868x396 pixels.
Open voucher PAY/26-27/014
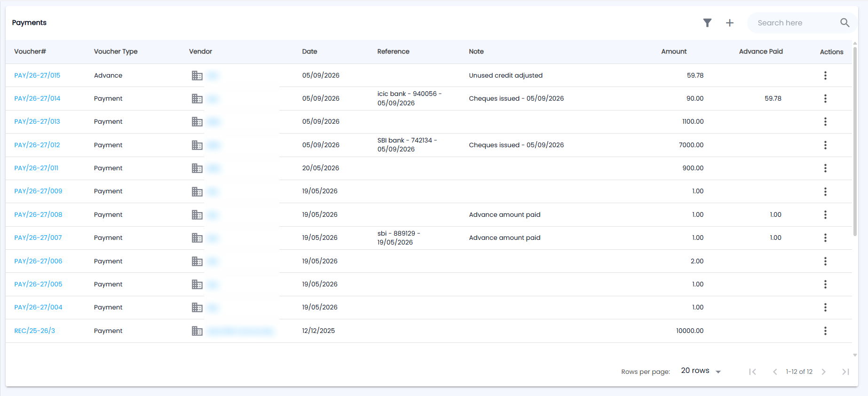click(37, 98)
